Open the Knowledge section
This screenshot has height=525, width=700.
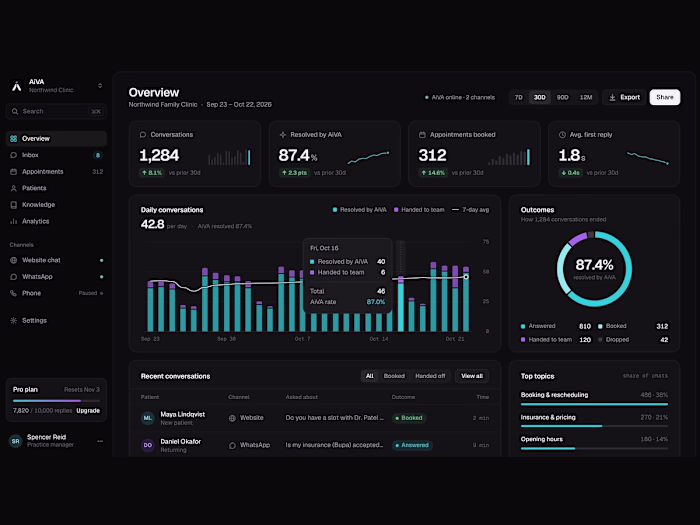(56, 204)
